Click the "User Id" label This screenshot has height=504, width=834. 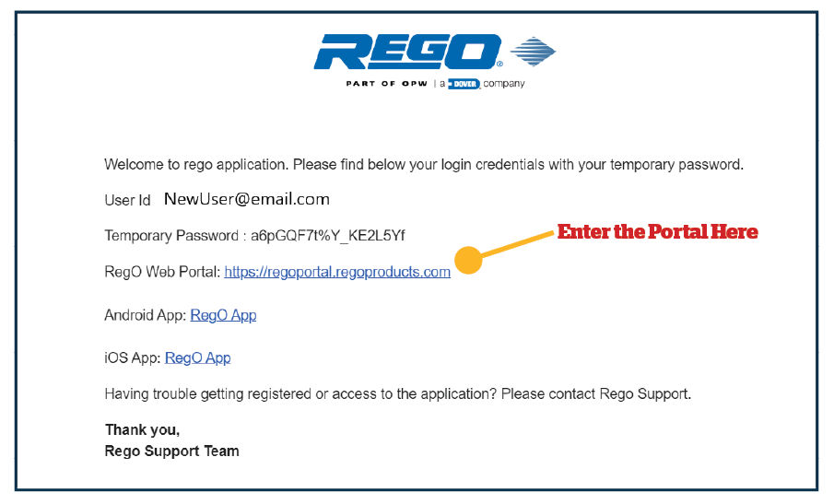[x=128, y=201]
